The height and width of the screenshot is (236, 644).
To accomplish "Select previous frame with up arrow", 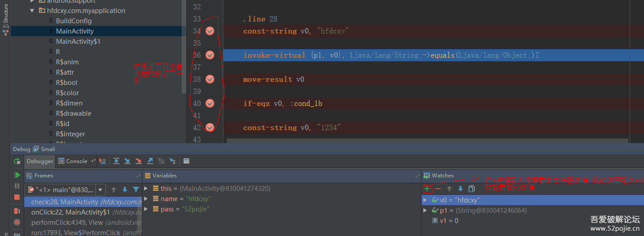I will point(114,190).
